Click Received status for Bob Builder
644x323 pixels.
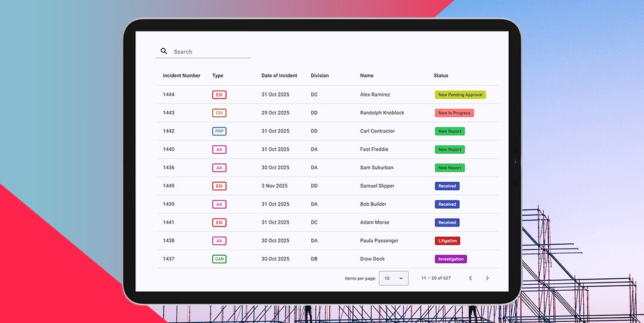447,204
